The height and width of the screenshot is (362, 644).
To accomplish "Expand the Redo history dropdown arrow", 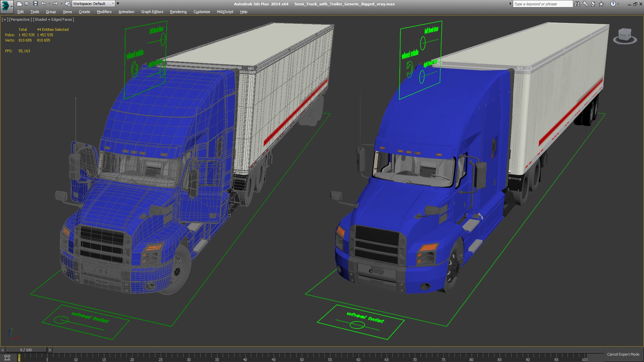I will tap(61, 4).
